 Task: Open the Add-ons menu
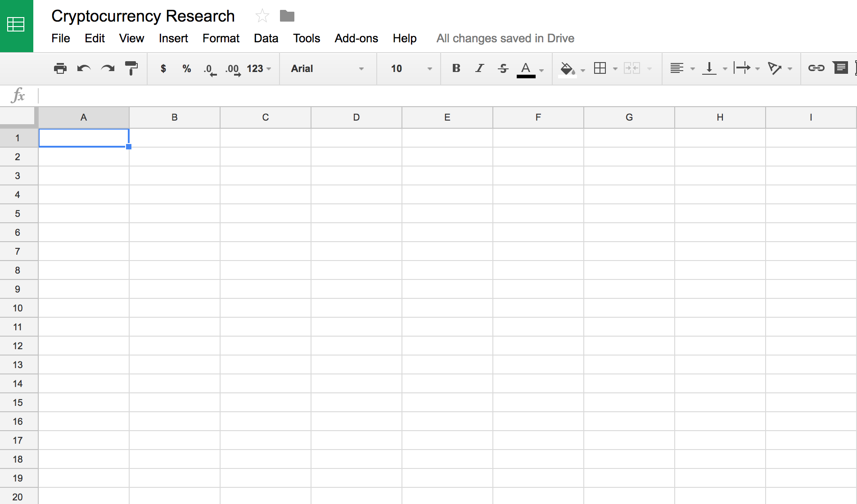point(356,38)
